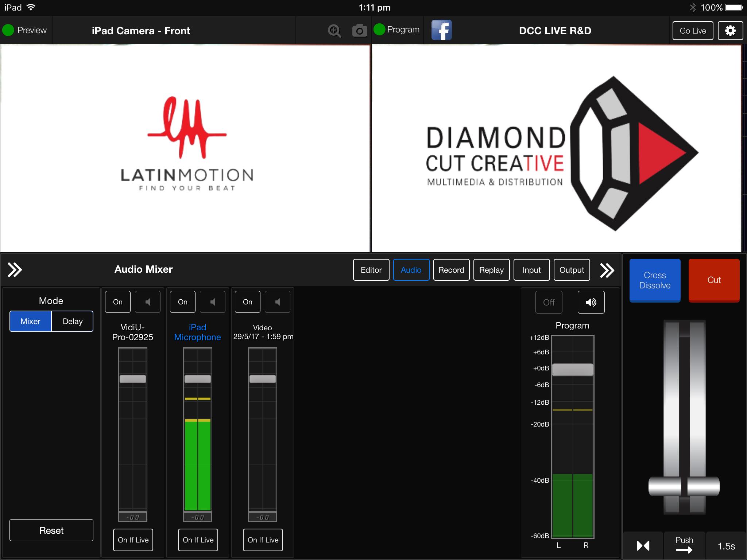Open the Editor tab
Screen dimensions: 747x560
[371, 270]
